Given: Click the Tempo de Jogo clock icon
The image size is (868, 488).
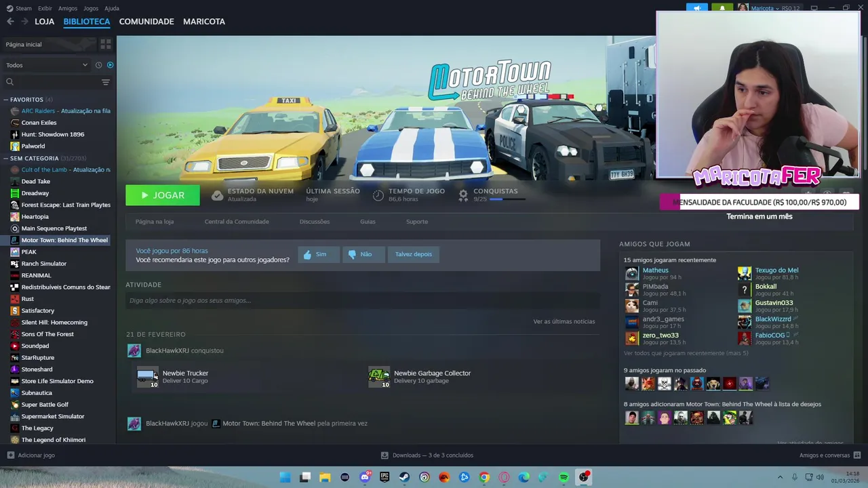Looking at the screenshot, I should (x=378, y=195).
